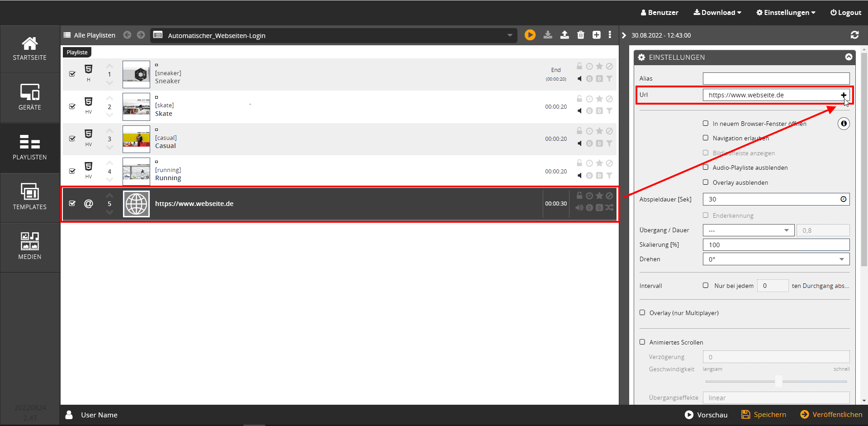The height and width of the screenshot is (426, 868).
Task: Open the playlist name selector dropdown
Action: pyautogui.click(x=510, y=35)
